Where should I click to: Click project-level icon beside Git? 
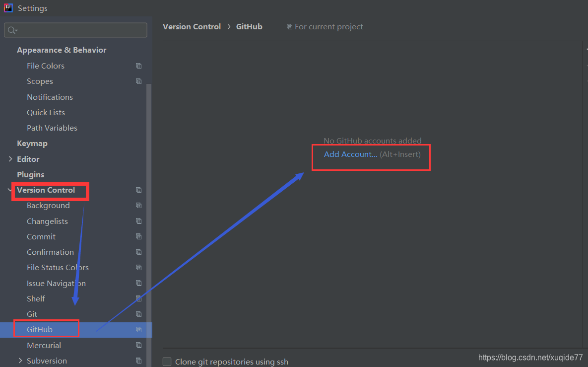pyautogui.click(x=139, y=314)
